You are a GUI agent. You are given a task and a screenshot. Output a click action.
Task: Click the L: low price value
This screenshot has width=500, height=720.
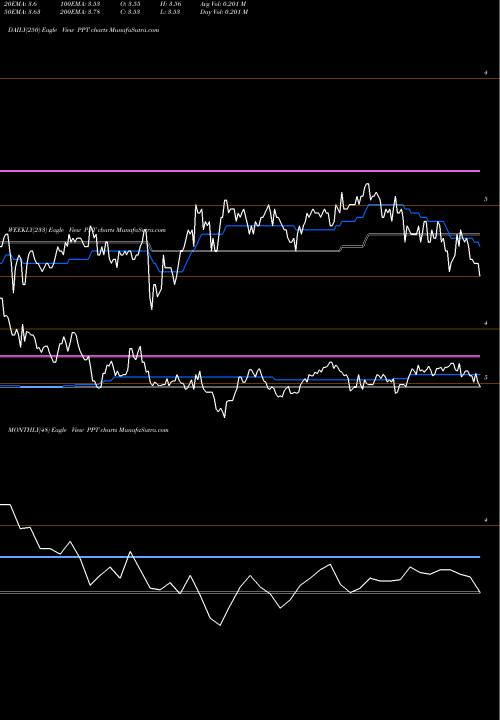(170, 12)
